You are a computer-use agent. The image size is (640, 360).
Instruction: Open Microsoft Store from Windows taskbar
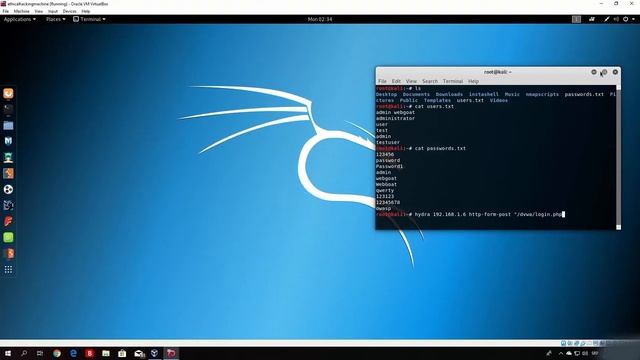pos(122,353)
